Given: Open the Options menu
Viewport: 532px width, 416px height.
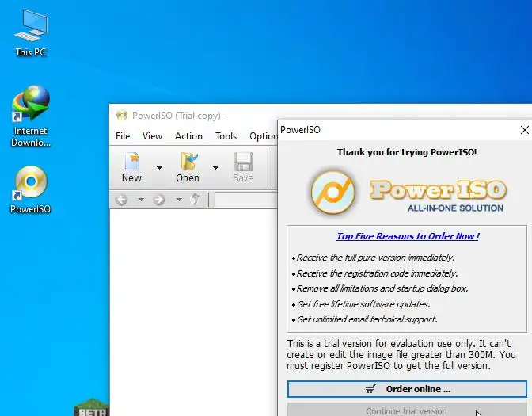Looking at the screenshot, I should [x=264, y=136].
